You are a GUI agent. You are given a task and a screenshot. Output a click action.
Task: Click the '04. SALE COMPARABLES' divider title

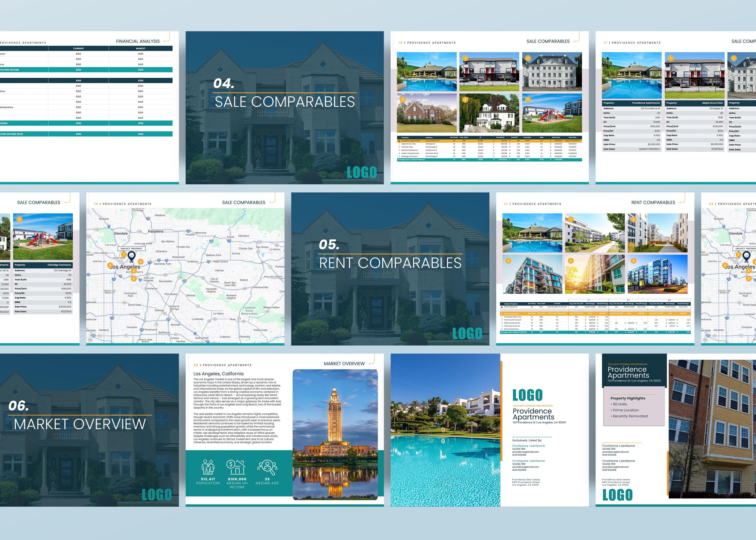[x=285, y=93]
